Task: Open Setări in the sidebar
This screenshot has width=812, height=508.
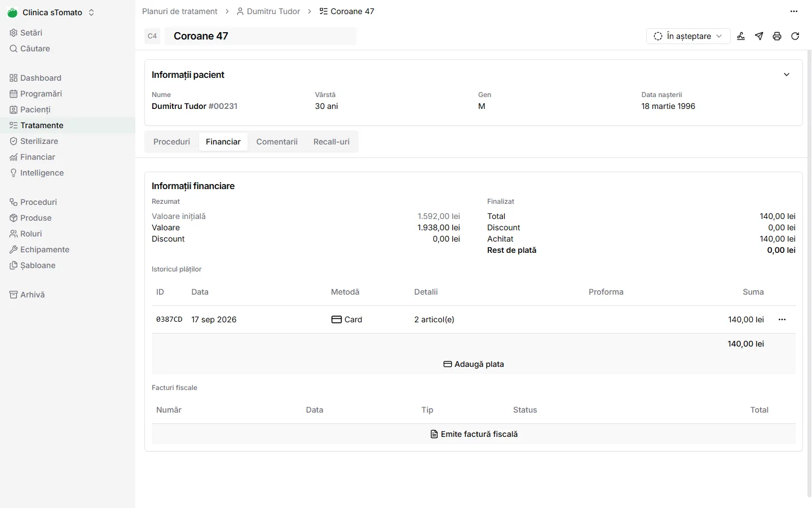Action: [68, 33]
